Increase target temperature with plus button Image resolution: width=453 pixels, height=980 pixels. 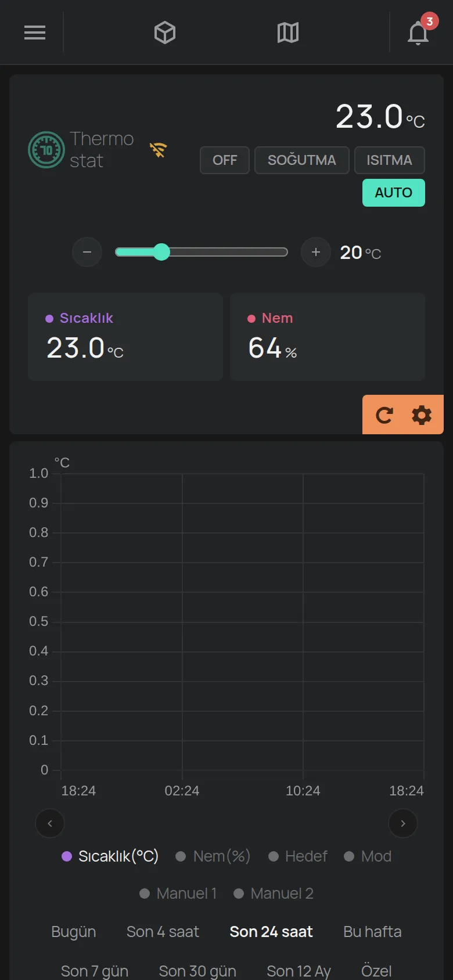tap(316, 252)
